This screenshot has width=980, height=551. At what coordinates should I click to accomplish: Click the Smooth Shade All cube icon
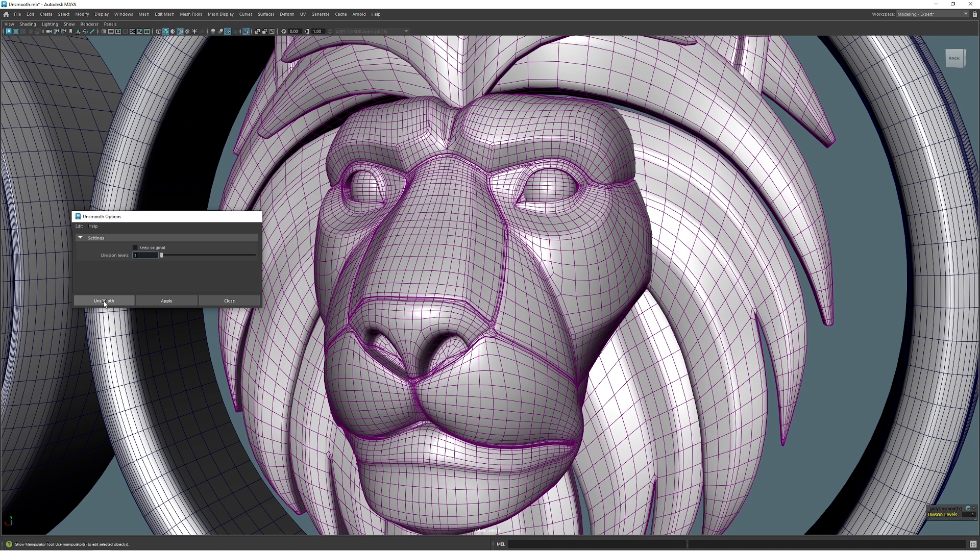(x=165, y=32)
